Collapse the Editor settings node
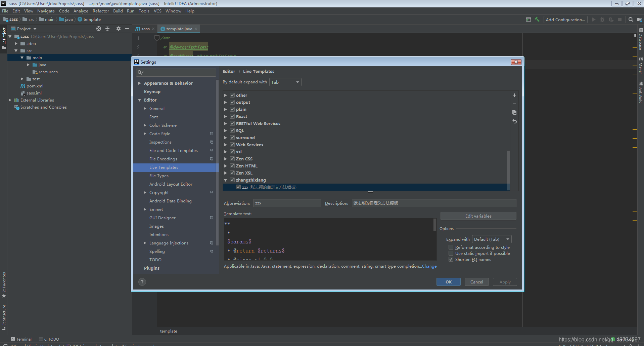The image size is (644, 346). tap(139, 100)
